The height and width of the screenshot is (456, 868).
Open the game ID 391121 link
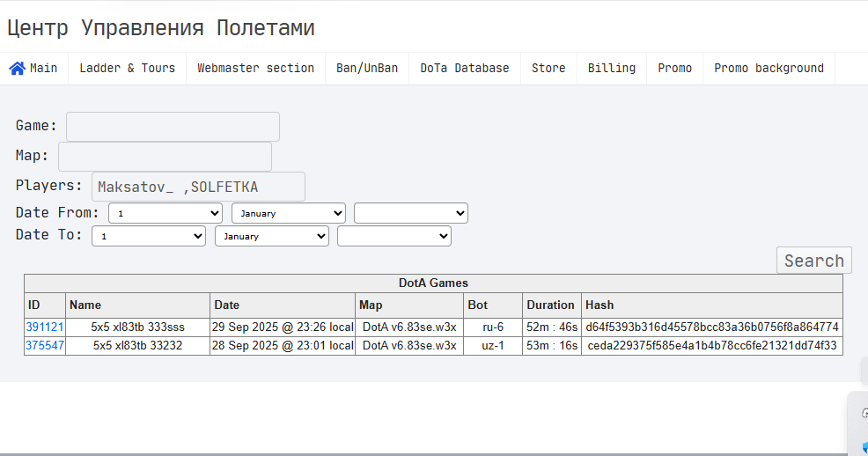tap(45, 327)
